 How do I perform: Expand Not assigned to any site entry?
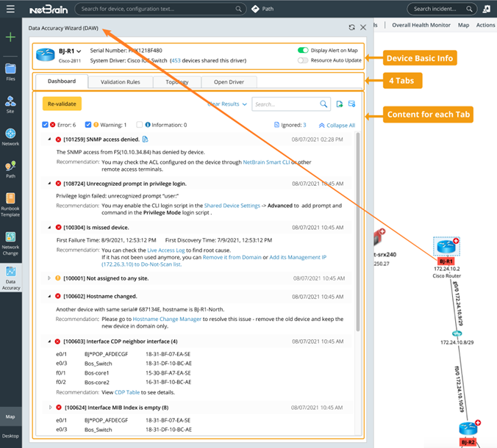[x=49, y=278]
